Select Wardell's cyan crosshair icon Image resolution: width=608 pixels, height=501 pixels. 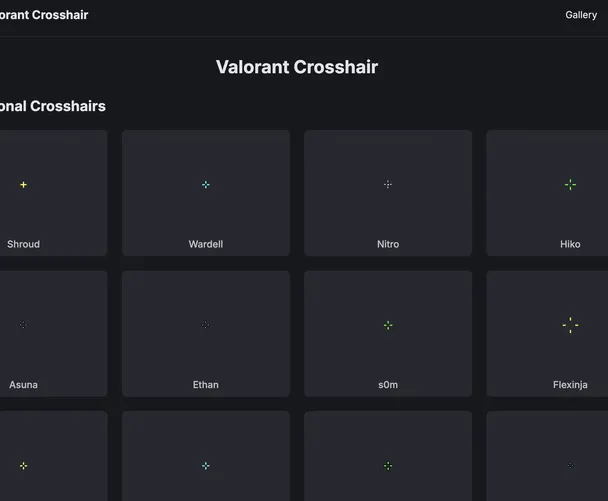click(x=206, y=185)
